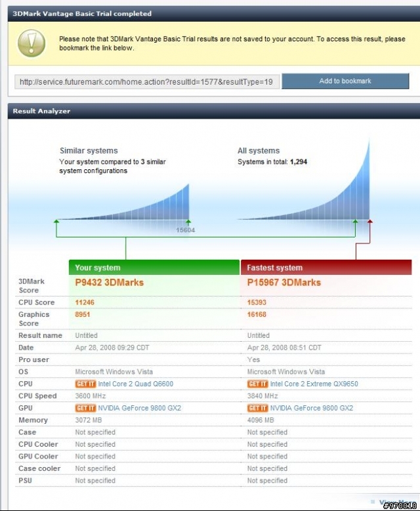
Task: Click the 3600 MHz CPU speed value
Action: click(x=91, y=396)
